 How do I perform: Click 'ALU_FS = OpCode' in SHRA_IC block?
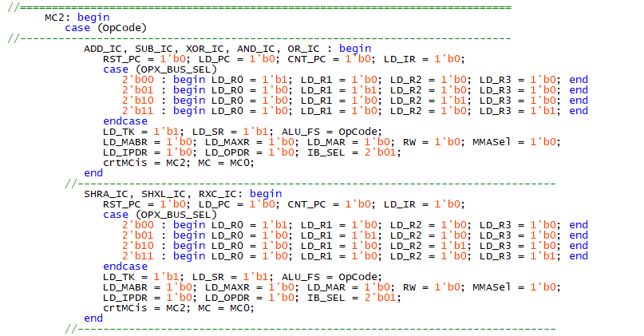click(x=331, y=277)
